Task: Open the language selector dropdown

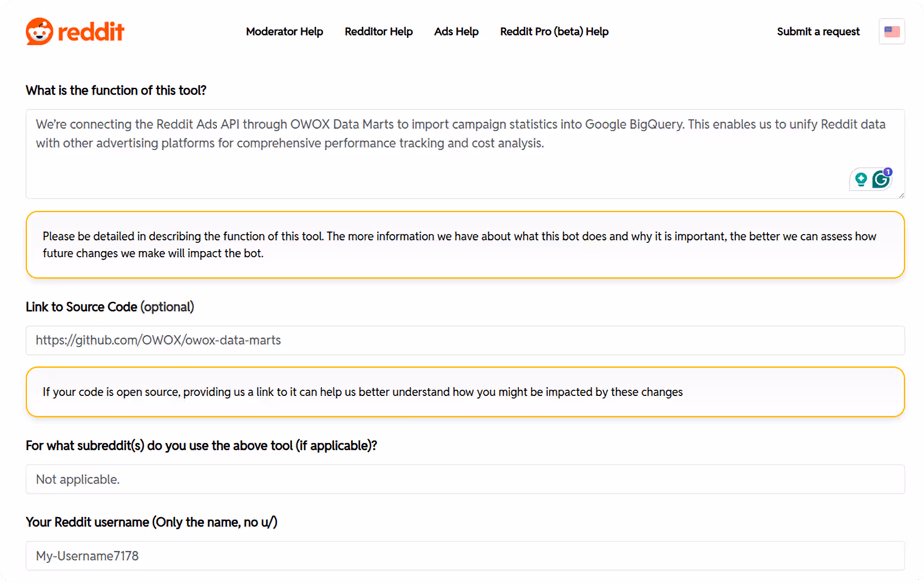Action: tap(892, 31)
